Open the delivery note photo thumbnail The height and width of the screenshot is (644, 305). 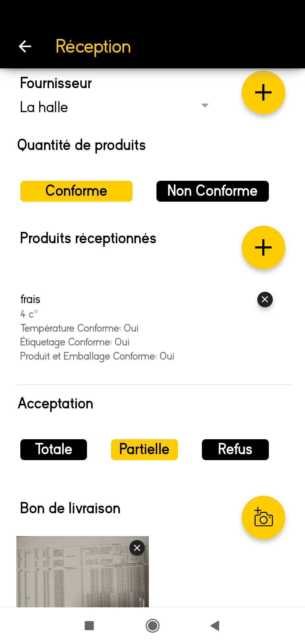[82, 572]
